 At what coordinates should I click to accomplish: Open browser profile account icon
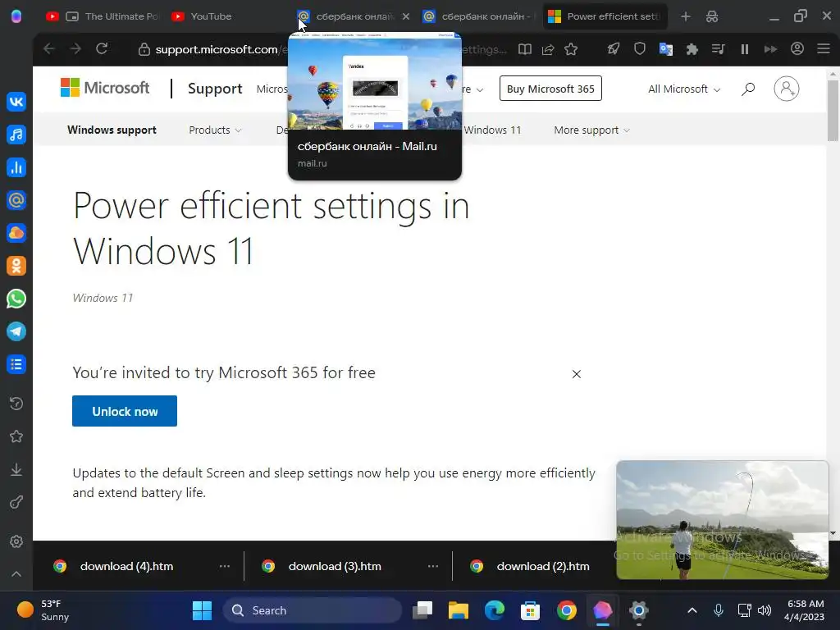(797, 48)
